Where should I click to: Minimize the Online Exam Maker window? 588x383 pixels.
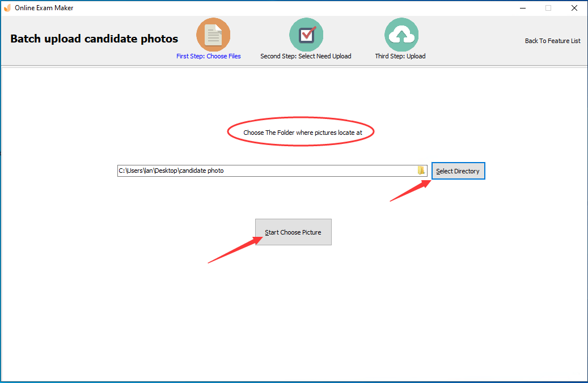pos(523,8)
